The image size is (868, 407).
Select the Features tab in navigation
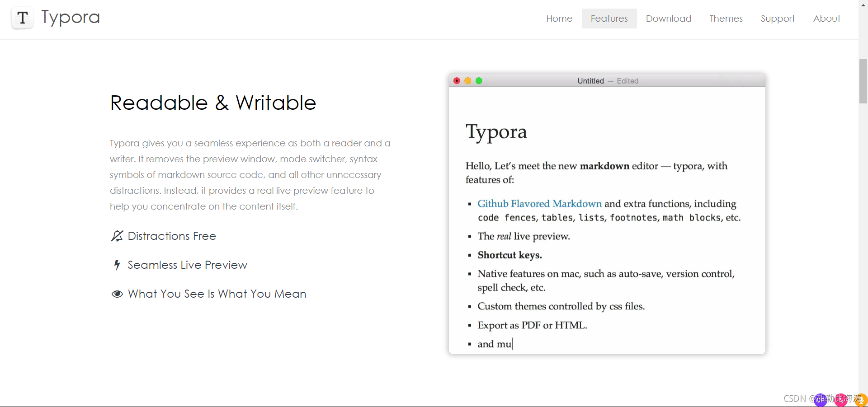[x=609, y=19]
